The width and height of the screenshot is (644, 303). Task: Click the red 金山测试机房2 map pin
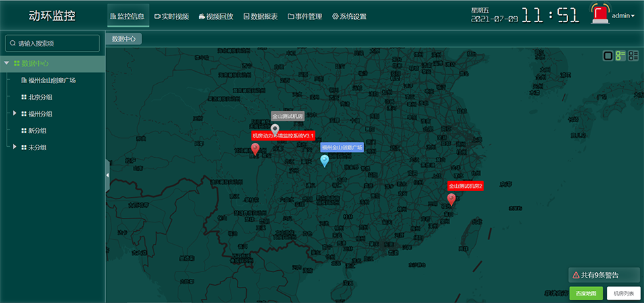451,200
